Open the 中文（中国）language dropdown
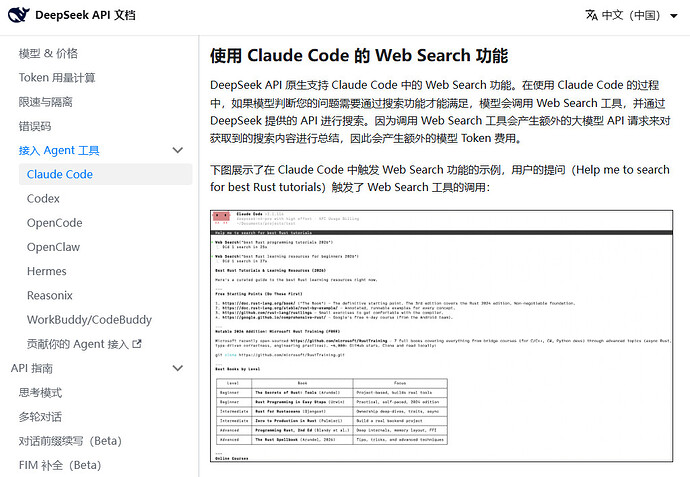690x477 pixels. click(631, 15)
